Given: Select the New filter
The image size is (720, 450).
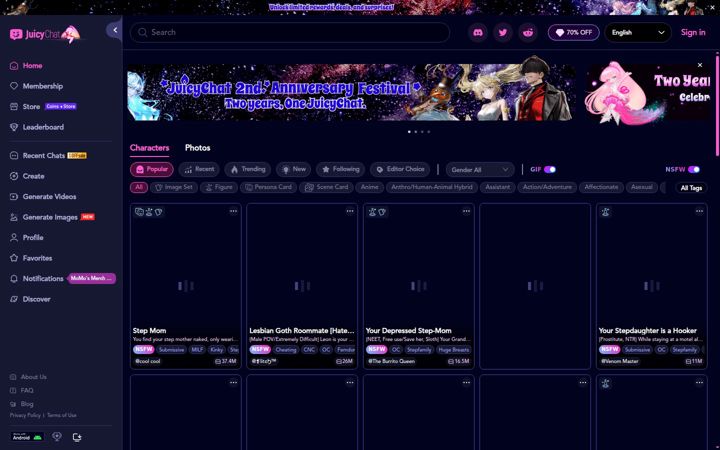Looking at the screenshot, I should pyautogui.click(x=293, y=169).
